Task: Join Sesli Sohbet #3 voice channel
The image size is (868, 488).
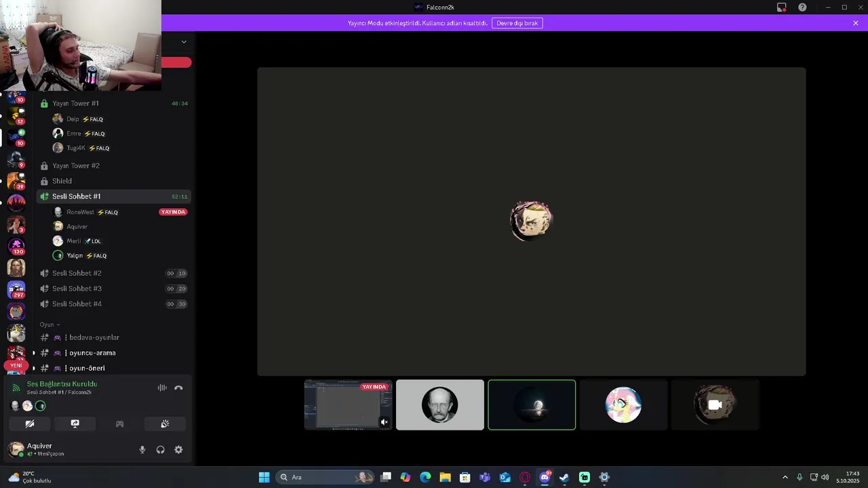Action: coord(113,289)
